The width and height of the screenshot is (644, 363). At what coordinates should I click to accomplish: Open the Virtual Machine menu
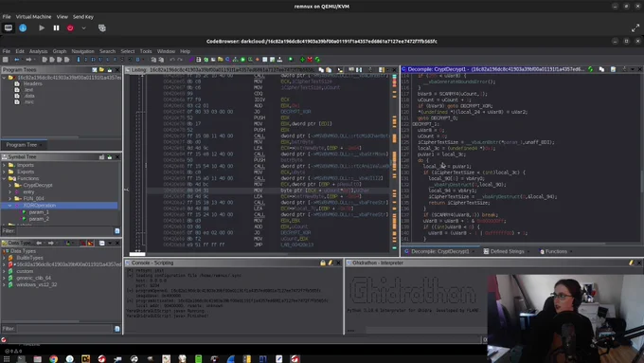[x=33, y=17]
